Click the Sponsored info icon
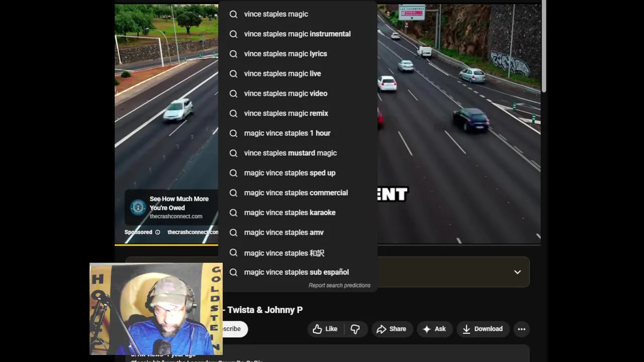 point(157,232)
